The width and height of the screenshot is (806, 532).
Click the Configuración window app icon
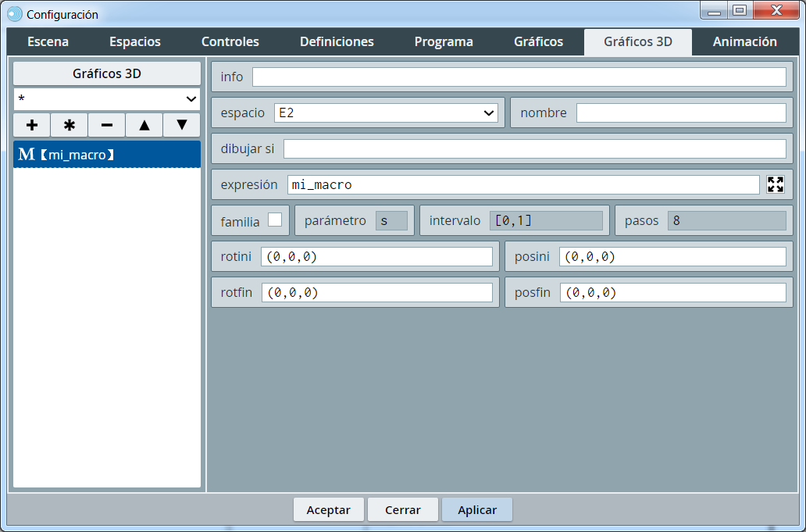coord(15,14)
